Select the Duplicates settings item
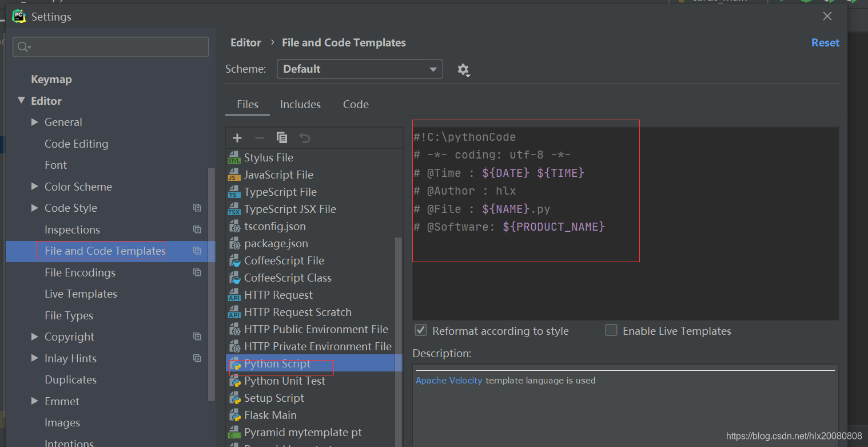The image size is (868, 447). tap(70, 379)
